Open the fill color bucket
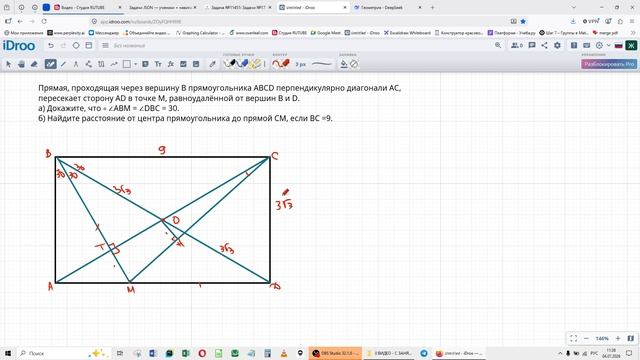The image size is (640, 360). click(344, 64)
